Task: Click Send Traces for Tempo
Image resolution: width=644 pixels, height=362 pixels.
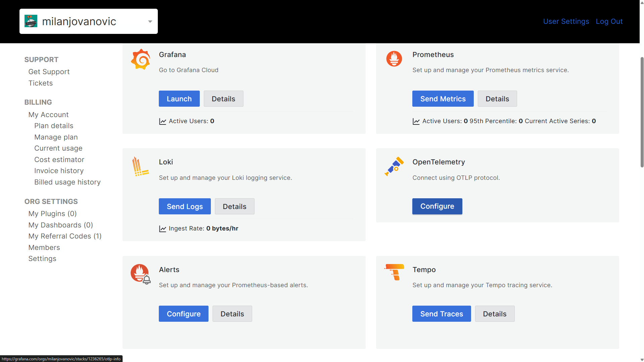Action: 441,314
